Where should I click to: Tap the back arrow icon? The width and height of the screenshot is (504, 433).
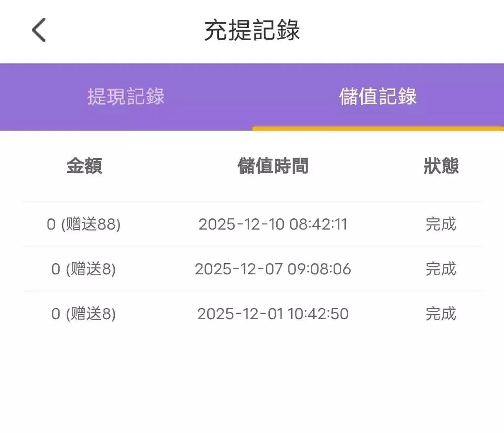[39, 30]
